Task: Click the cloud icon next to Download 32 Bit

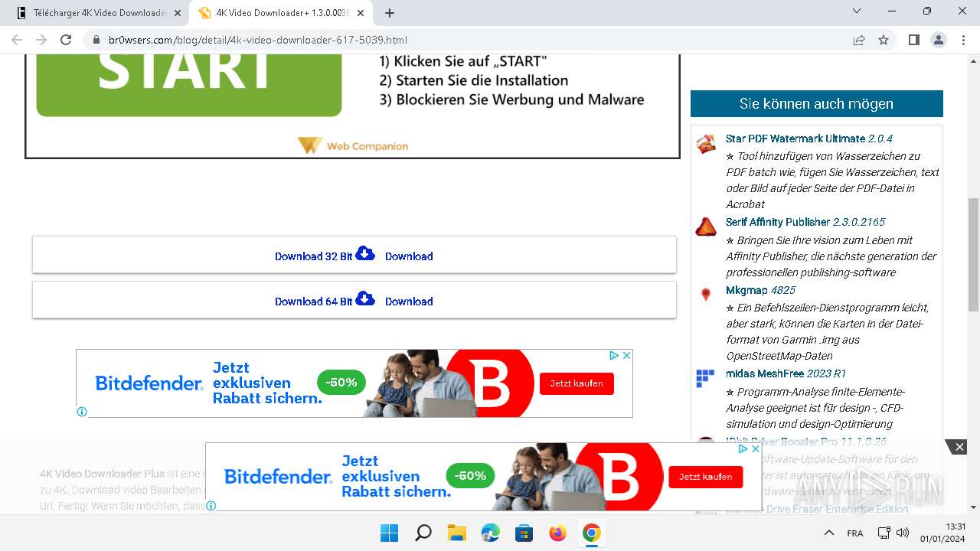Action: click(x=365, y=253)
